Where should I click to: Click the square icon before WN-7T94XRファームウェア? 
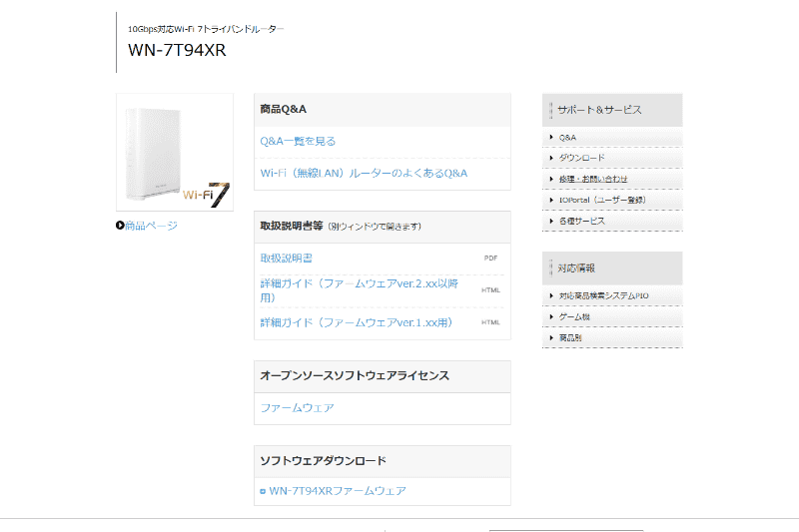click(x=263, y=491)
